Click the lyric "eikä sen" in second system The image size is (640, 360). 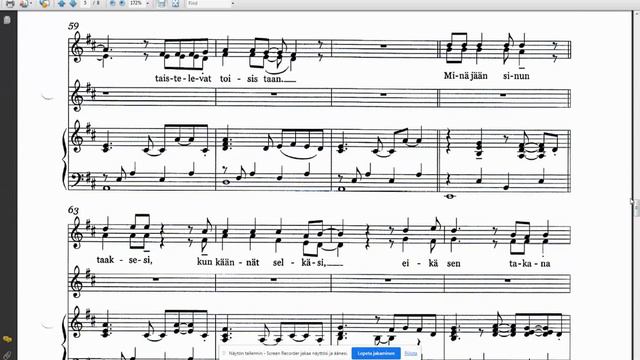tap(431, 263)
